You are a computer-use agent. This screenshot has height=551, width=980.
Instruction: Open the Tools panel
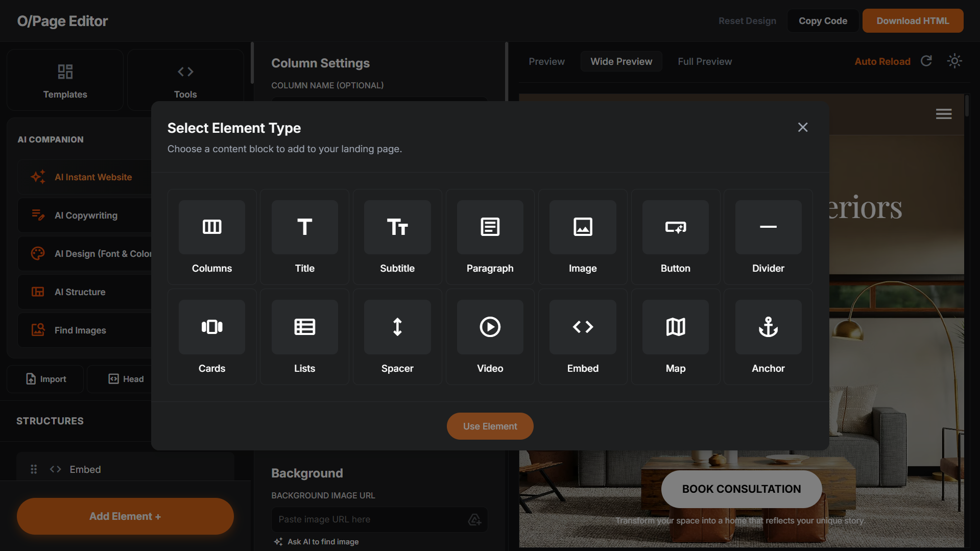[185, 80]
